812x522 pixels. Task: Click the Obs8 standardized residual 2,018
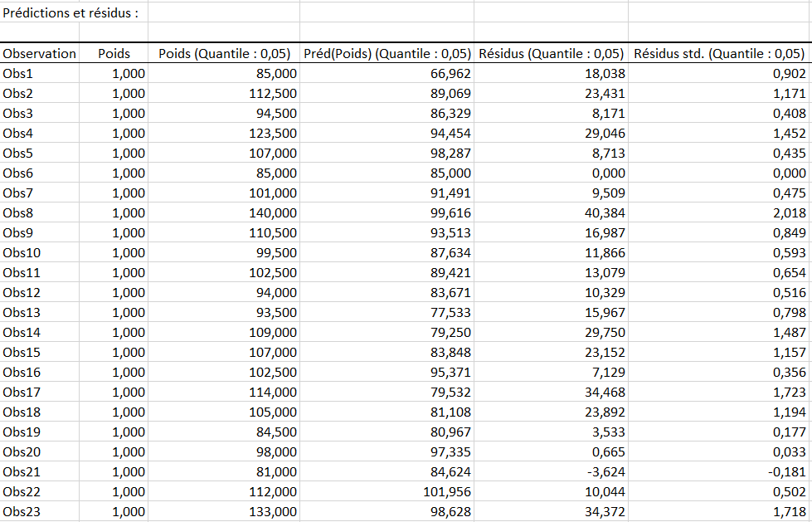click(788, 212)
